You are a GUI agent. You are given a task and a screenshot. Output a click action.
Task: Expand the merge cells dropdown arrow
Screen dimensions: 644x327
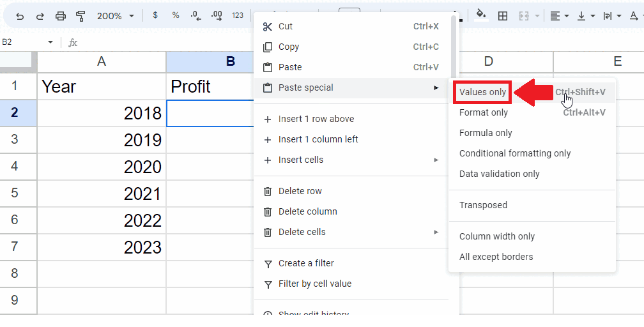(x=537, y=16)
